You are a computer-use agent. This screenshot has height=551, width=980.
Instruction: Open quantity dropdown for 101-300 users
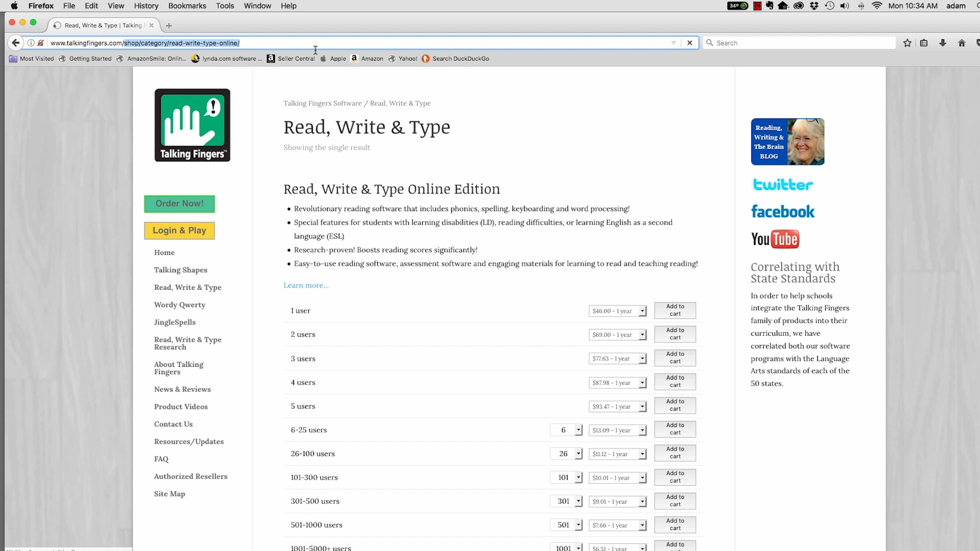566,478
